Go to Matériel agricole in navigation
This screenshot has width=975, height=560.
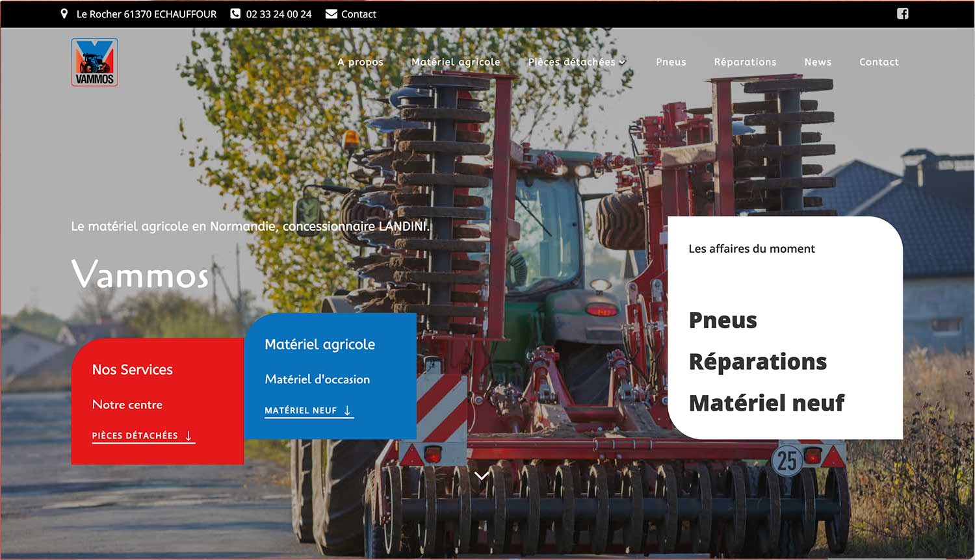pyautogui.click(x=456, y=62)
